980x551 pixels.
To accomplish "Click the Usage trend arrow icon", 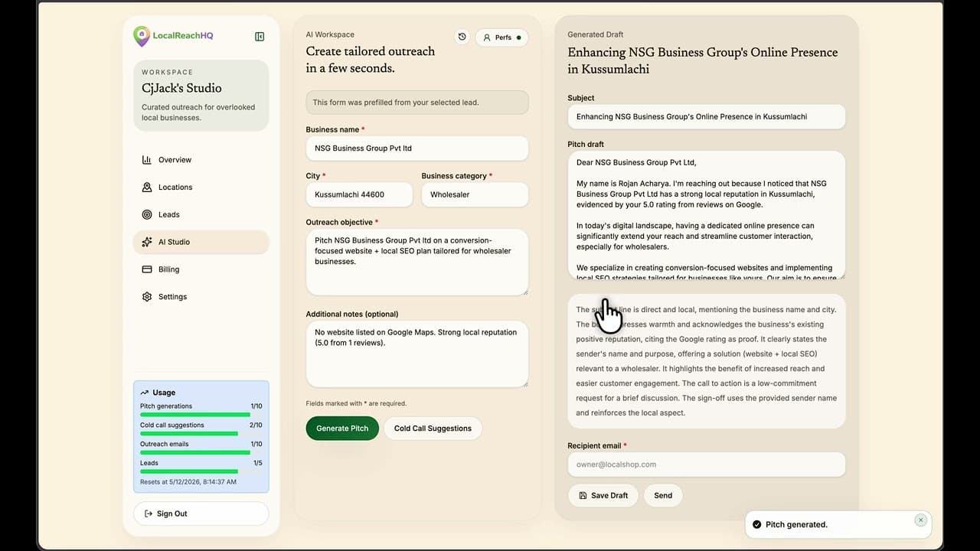I will (145, 392).
